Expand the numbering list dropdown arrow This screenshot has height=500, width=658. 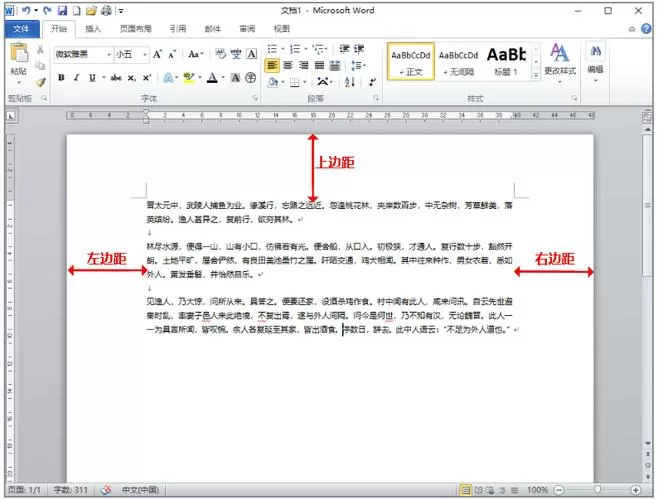[x=306, y=49]
